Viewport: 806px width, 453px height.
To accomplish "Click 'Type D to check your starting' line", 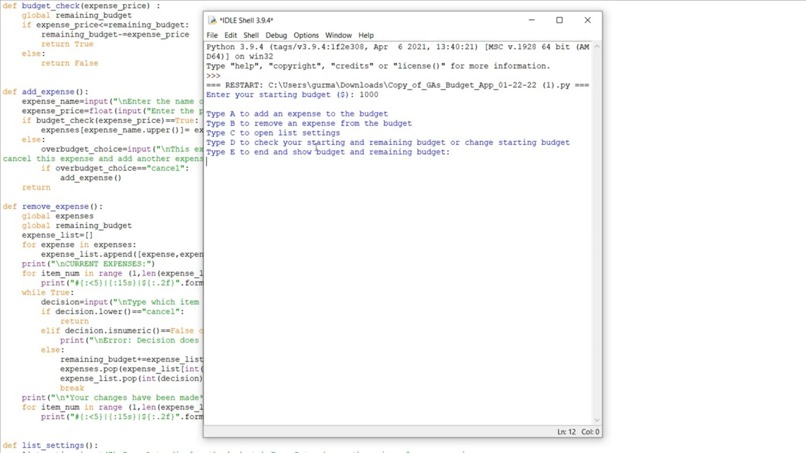I will coord(388,142).
